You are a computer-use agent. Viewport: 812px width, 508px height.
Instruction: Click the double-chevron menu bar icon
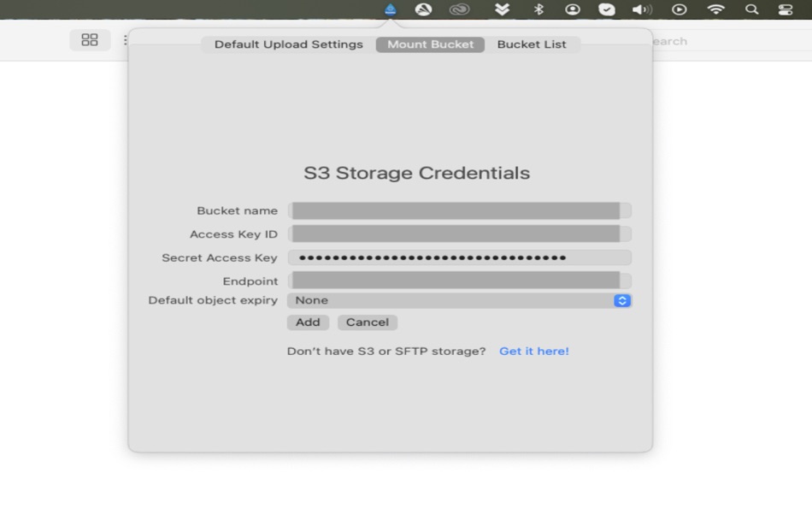pyautogui.click(x=503, y=10)
